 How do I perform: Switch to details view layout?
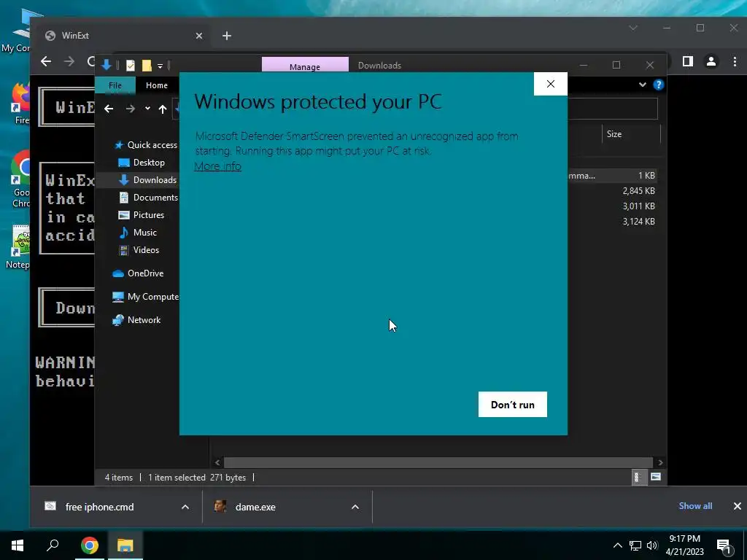(x=639, y=477)
